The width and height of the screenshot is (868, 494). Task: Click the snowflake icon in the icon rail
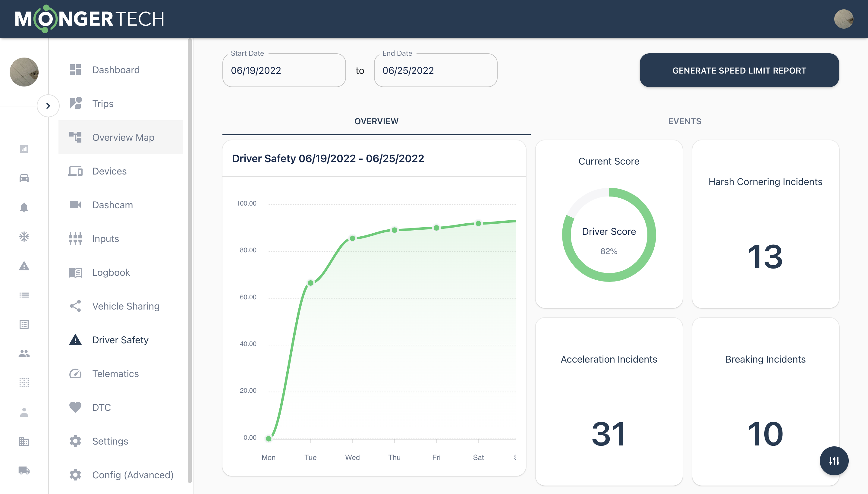tap(24, 237)
